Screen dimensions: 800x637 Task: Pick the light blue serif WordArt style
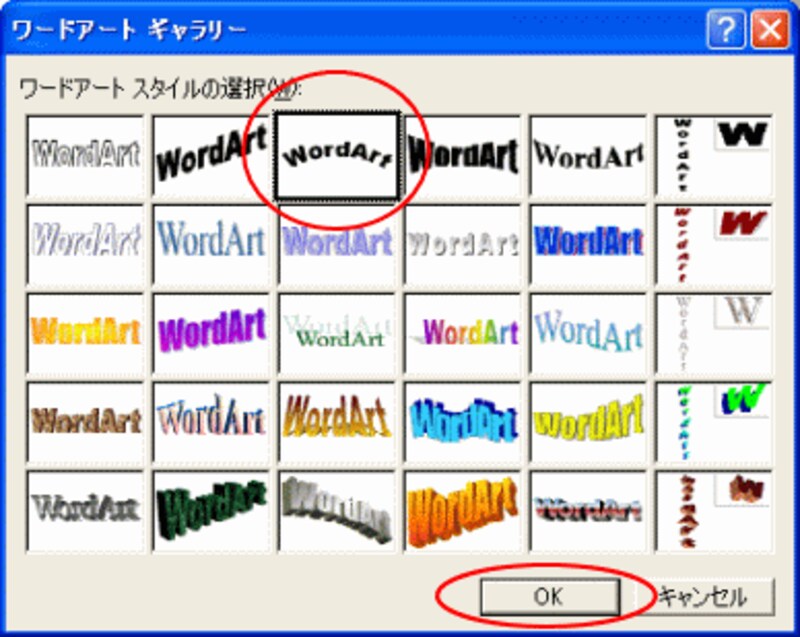coord(211,244)
